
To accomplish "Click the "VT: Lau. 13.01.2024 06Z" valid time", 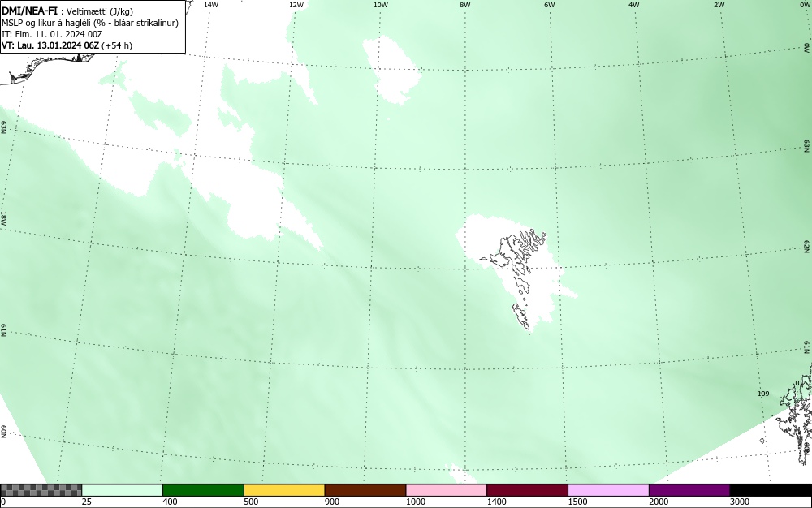I will coord(50,45).
